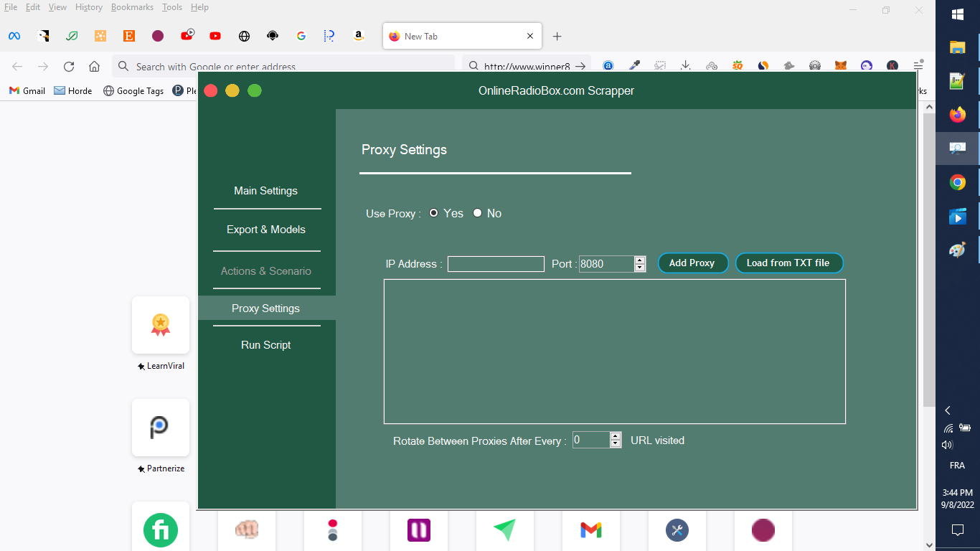
Task: Open the Actions & Scenario section
Action: point(266,271)
